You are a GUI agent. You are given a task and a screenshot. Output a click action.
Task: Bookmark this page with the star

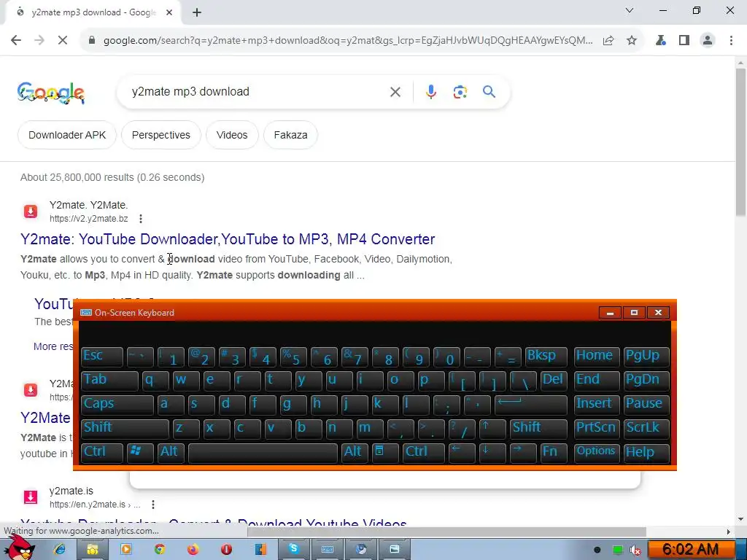(632, 41)
